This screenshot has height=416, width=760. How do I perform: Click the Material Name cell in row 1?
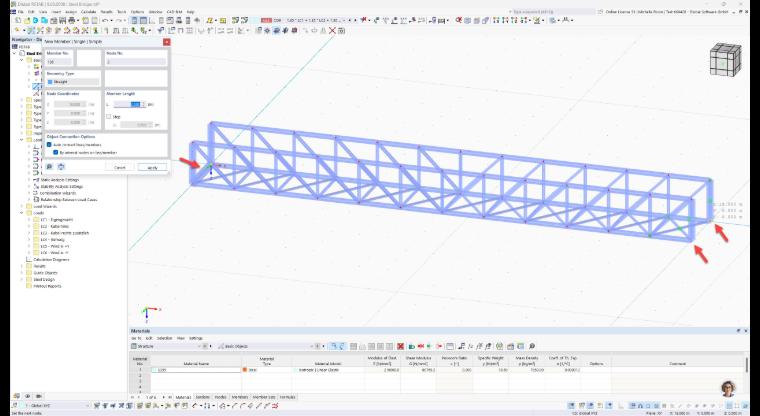(x=196, y=370)
